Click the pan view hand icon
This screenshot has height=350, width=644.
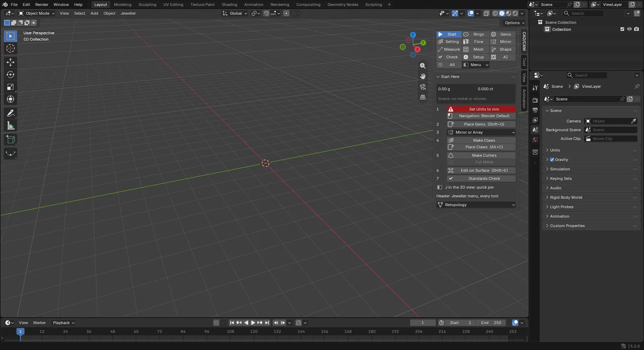423,76
